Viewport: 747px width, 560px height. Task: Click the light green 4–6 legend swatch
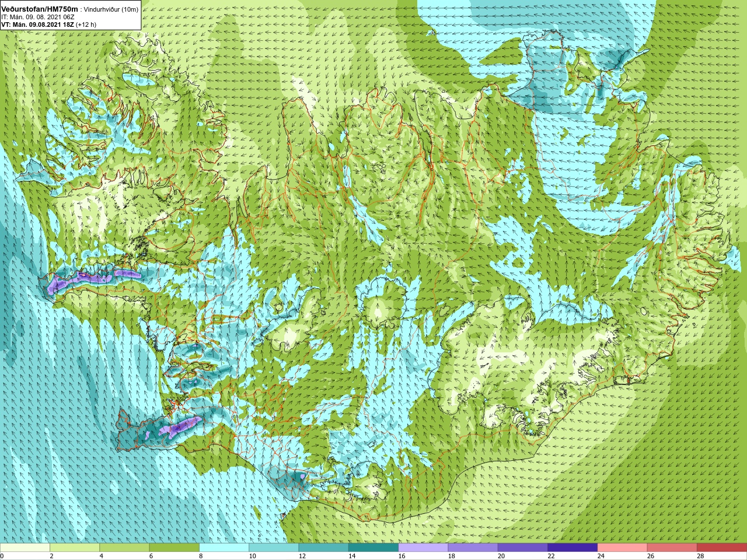(124, 548)
